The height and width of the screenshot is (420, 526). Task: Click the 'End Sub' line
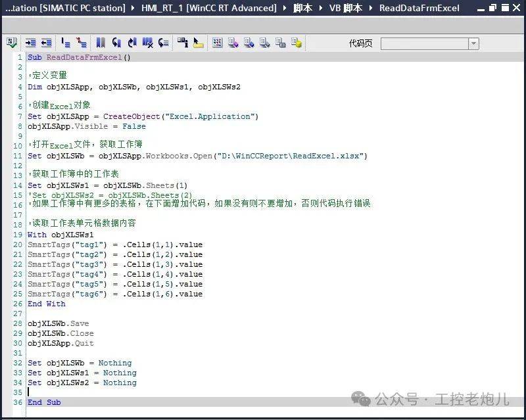click(44, 402)
